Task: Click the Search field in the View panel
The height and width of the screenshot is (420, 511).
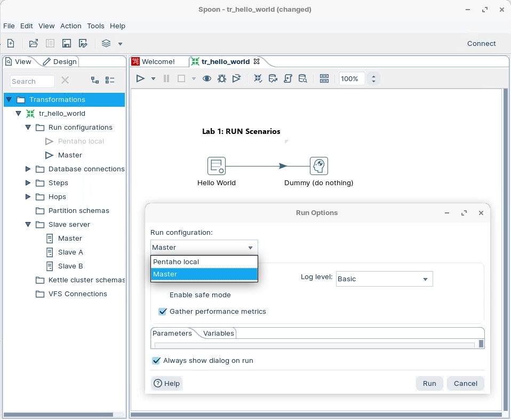Action: pos(32,81)
